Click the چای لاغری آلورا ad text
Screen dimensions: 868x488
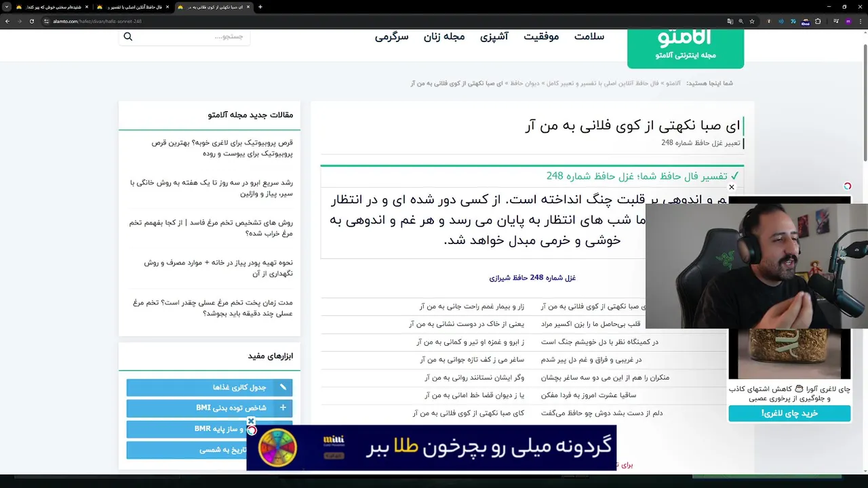789,394
